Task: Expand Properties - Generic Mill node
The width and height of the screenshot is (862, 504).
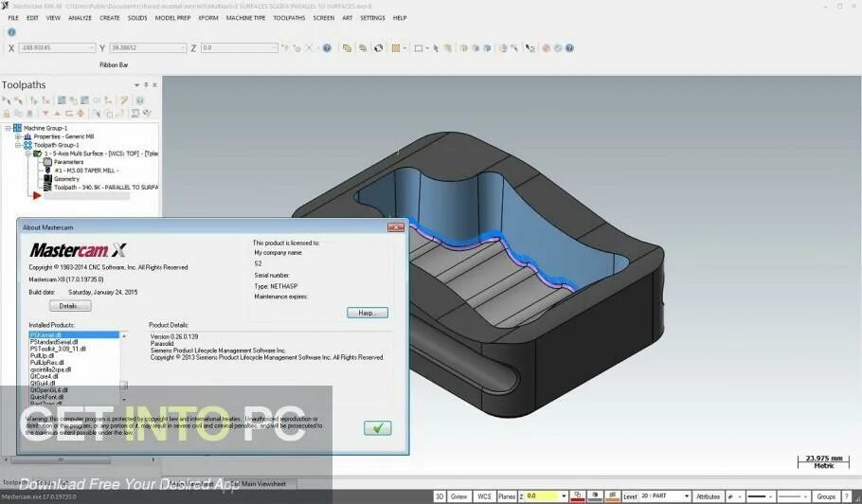Action: [x=18, y=136]
